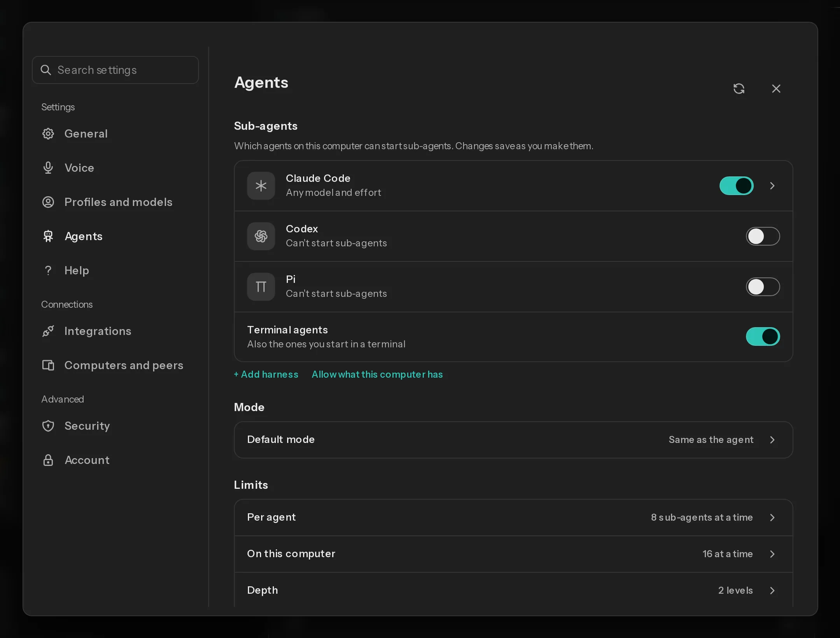Screen dimensions: 840x638
Task: Click the Codex name text
Action: [302, 229]
